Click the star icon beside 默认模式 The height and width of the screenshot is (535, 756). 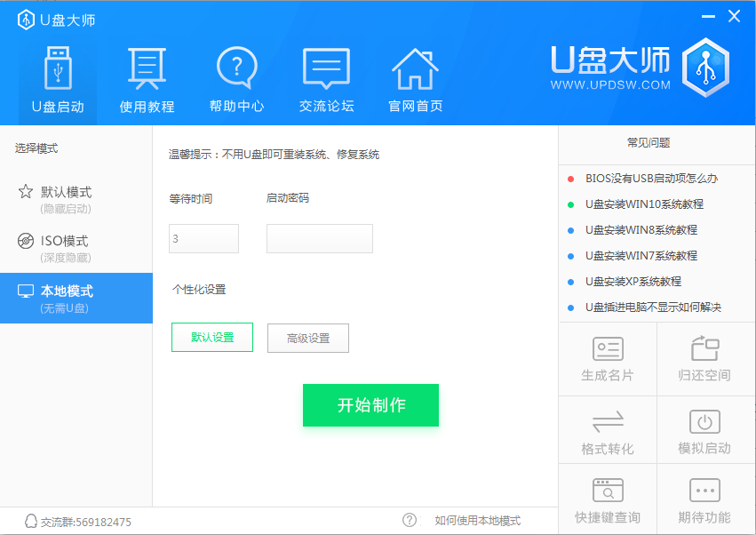click(x=26, y=192)
